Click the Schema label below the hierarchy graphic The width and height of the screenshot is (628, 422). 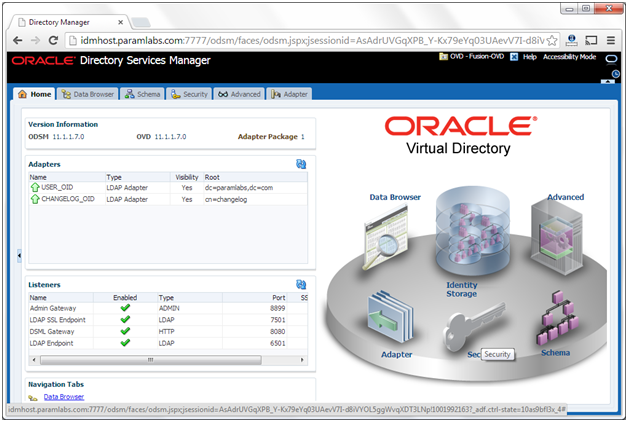point(556,353)
